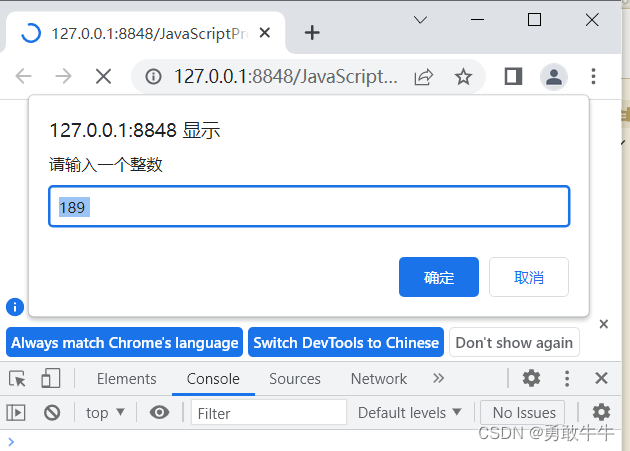Toggle the browser side panel icon
The image size is (630, 451).
tap(513, 76)
